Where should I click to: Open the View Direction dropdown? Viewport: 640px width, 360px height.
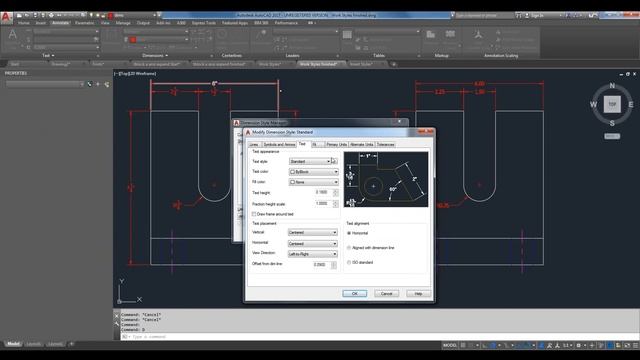(313, 254)
